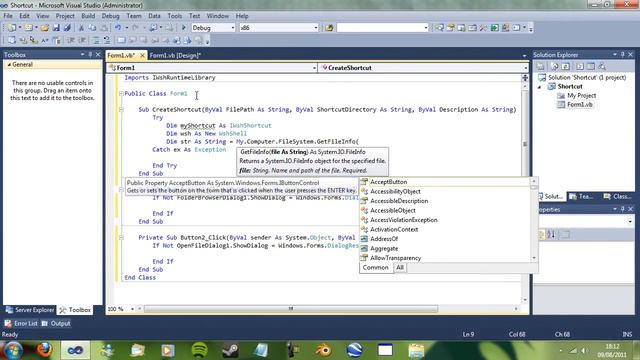Open the zoom 100 % dropdown
The height and width of the screenshot is (360, 640).
(132, 309)
